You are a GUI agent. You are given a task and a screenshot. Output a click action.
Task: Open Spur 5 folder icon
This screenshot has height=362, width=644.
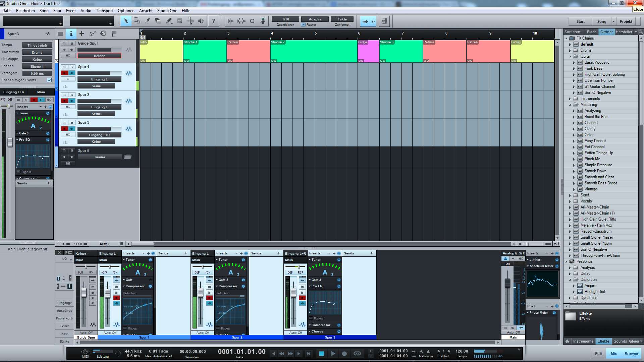pos(128,157)
